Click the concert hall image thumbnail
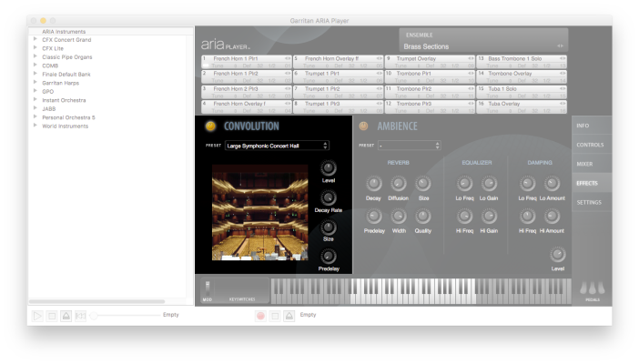The width and height of the screenshot is (639, 364). [x=260, y=212]
